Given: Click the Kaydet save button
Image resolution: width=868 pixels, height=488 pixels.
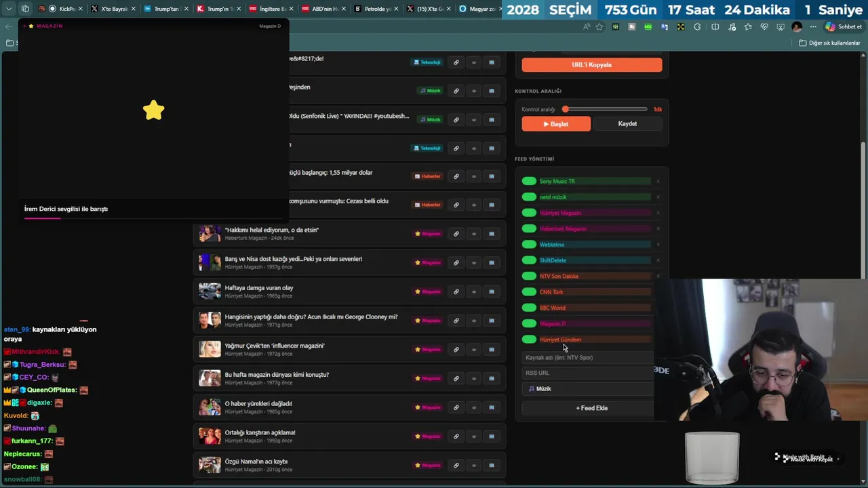Looking at the screenshot, I should (x=627, y=124).
